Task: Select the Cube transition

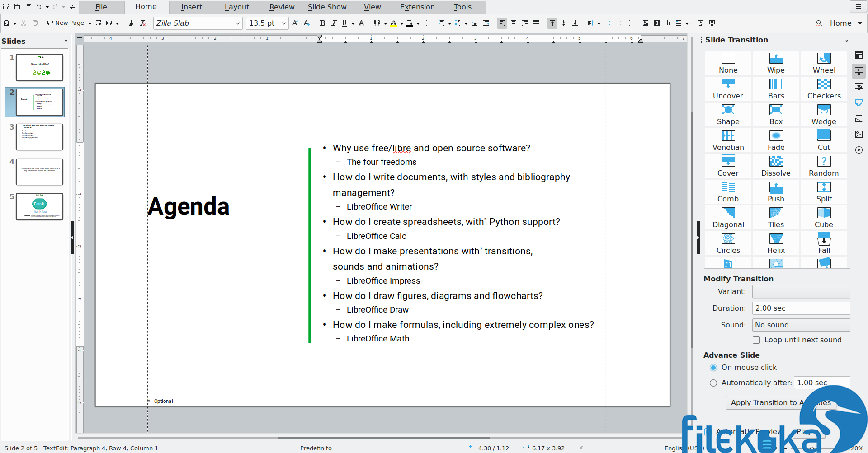Action: pos(824,218)
